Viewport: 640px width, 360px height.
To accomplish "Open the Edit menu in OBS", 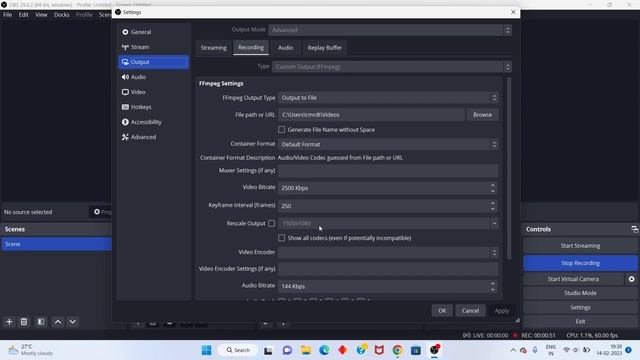I will [x=24, y=15].
